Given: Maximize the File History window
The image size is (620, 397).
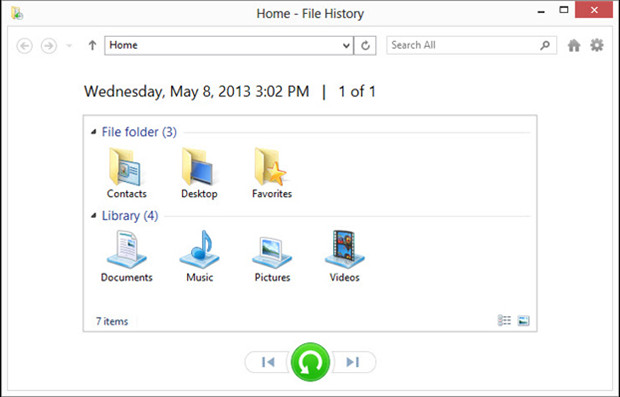Looking at the screenshot, I should coord(564,10).
